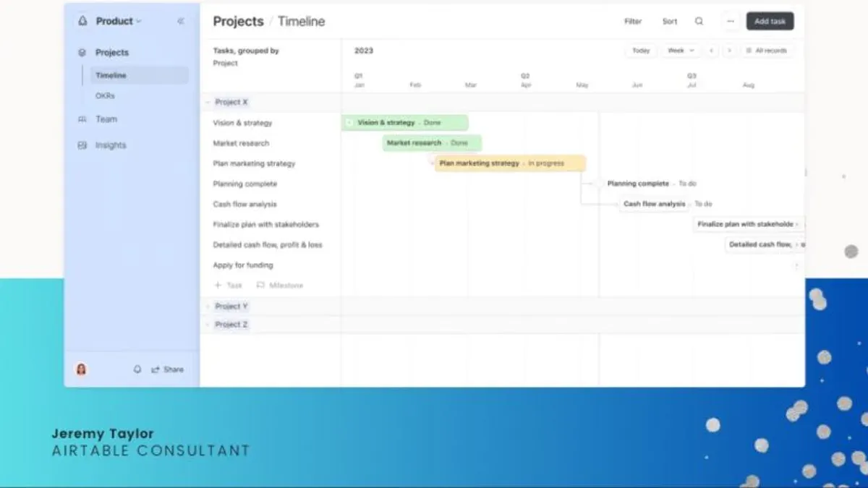The width and height of the screenshot is (868, 488).
Task: Click the Insights icon in sidebar
Action: [82, 145]
